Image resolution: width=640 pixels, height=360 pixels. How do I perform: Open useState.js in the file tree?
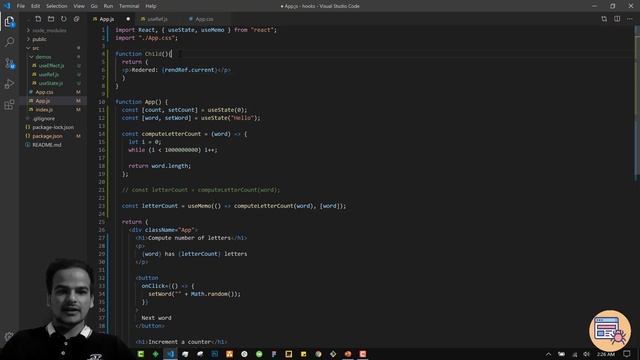tap(51, 83)
